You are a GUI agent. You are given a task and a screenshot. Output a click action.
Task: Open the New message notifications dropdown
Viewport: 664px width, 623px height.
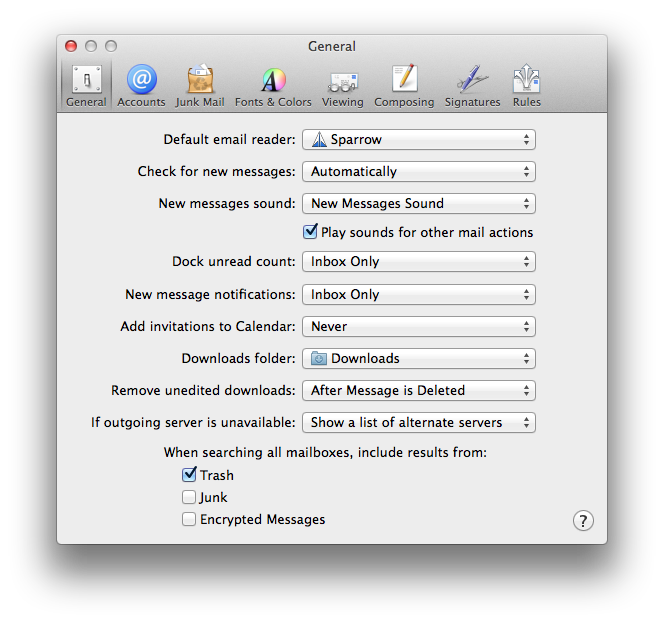click(x=419, y=294)
